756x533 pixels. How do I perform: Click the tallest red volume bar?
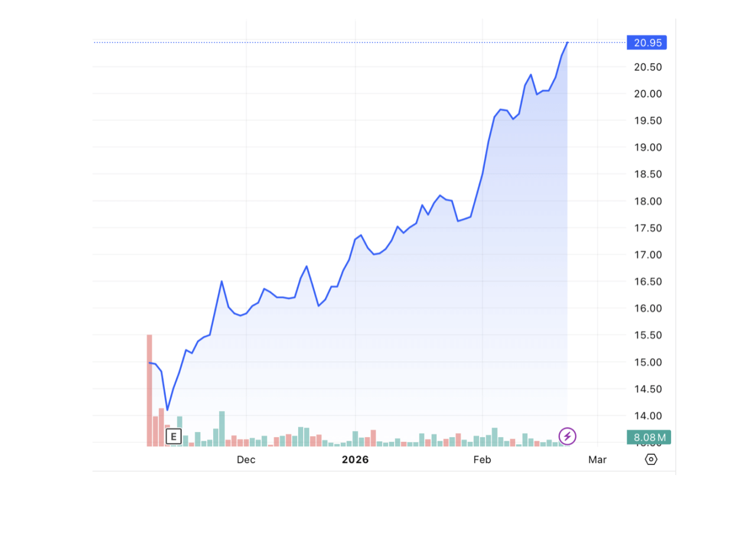pos(149,390)
